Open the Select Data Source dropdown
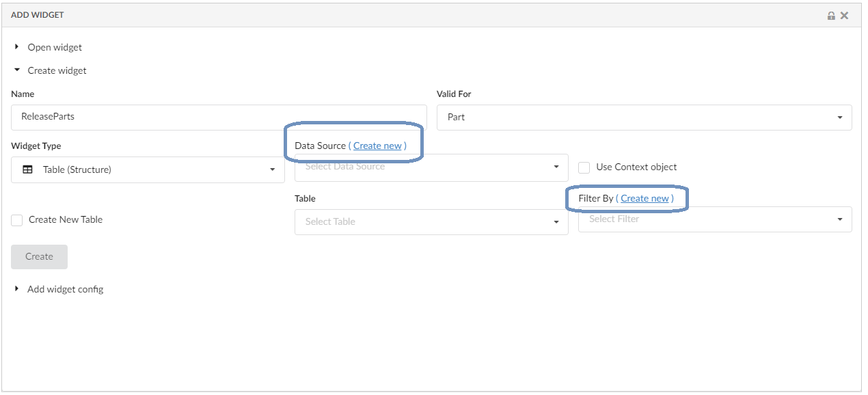The height and width of the screenshot is (395, 868). click(431, 167)
